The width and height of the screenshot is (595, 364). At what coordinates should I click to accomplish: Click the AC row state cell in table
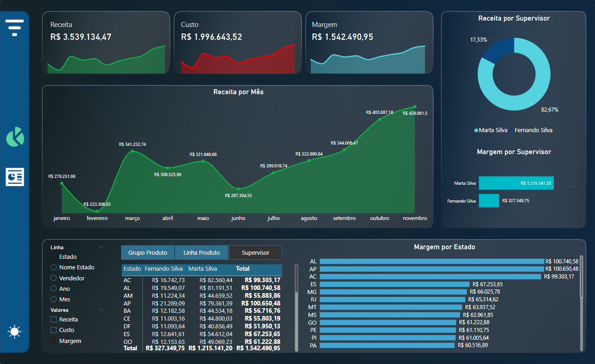127,280
